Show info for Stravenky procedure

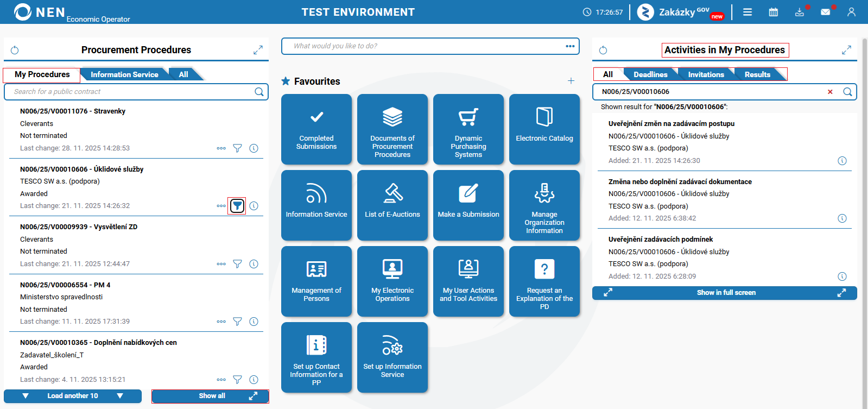[254, 148]
